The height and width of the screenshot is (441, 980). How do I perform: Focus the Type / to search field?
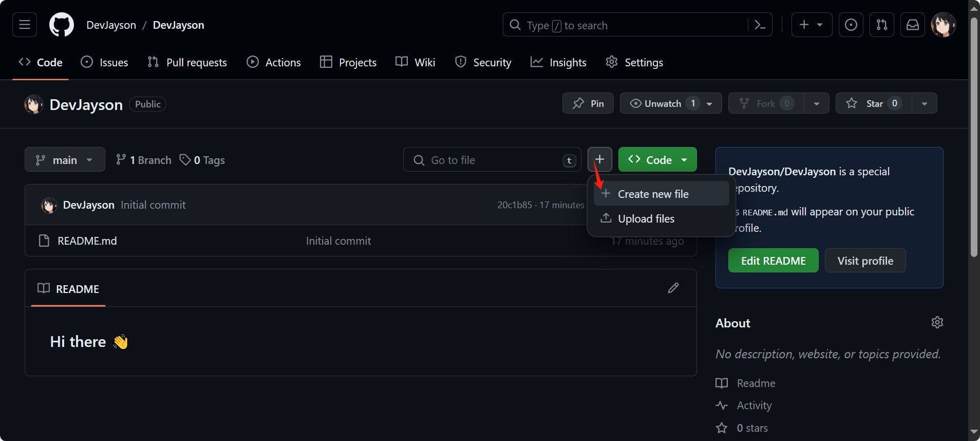[625, 25]
